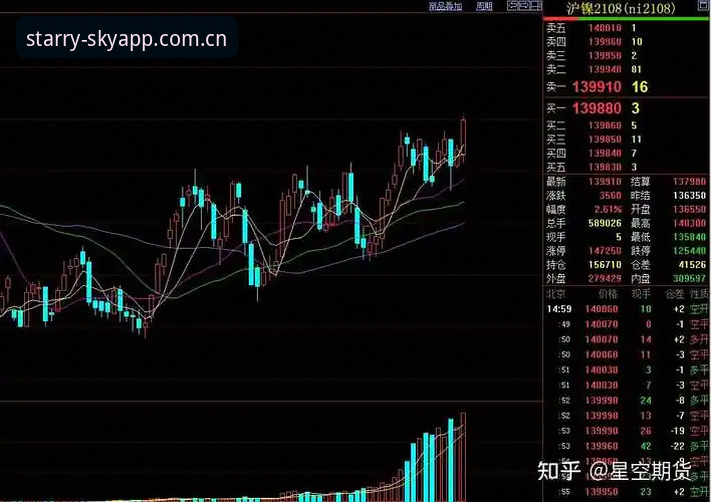Click the 内盘 value 309597
The image size is (711, 502).
pyautogui.click(x=689, y=278)
